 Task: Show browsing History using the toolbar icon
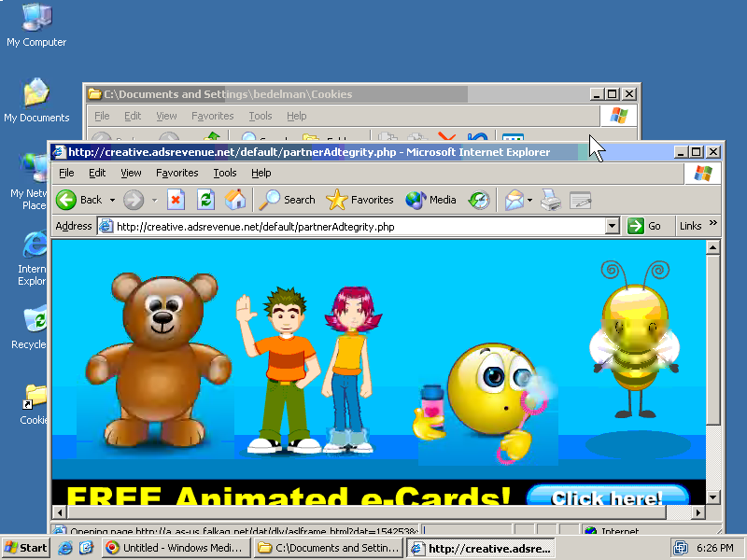pyautogui.click(x=479, y=200)
